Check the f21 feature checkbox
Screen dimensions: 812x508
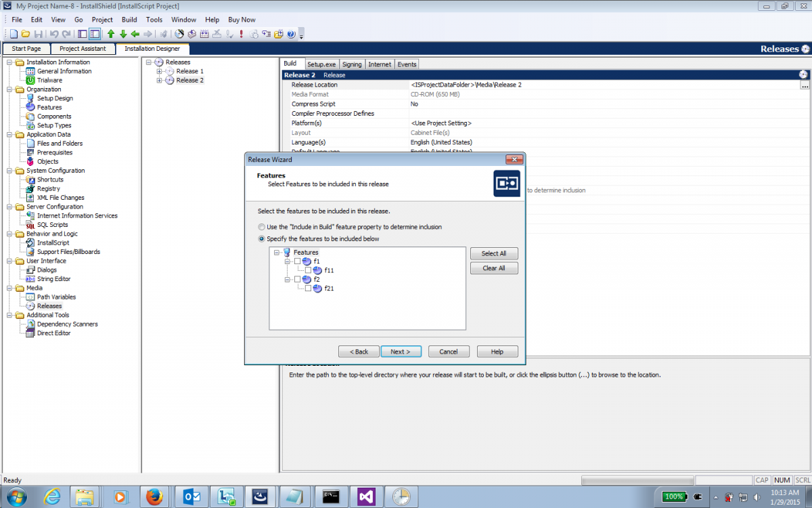click(309, 289)
